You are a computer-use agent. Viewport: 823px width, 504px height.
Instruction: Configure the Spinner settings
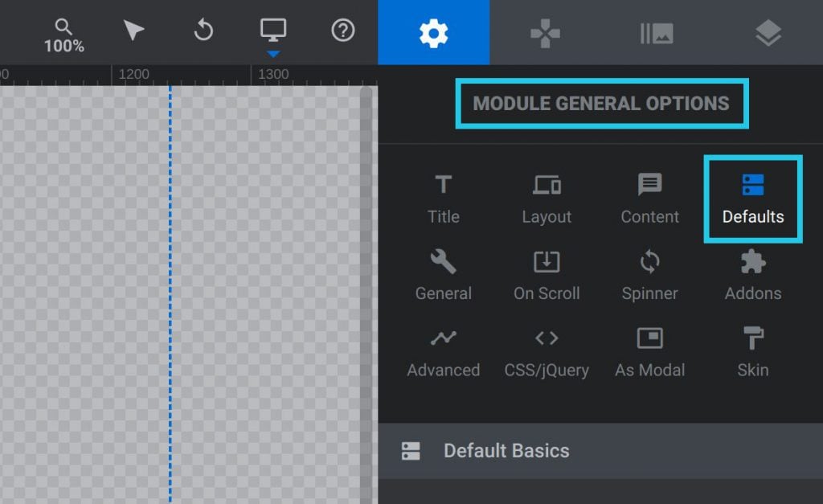[649, 273]
